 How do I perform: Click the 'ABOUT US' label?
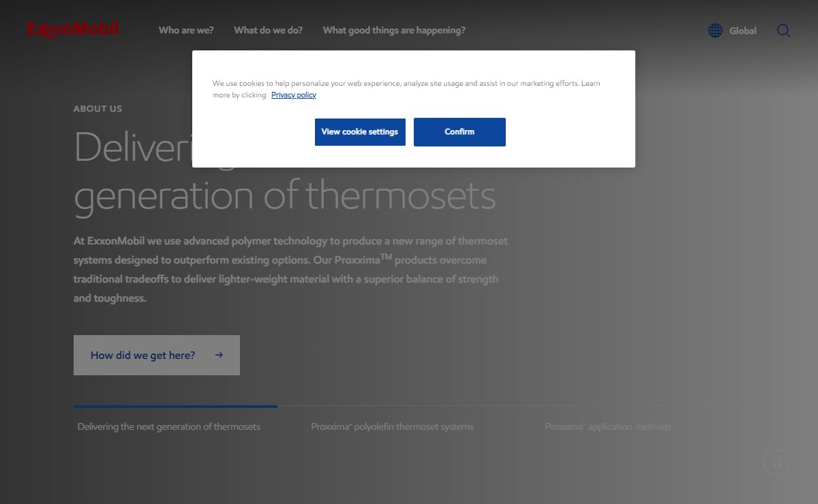pos(98,109)
